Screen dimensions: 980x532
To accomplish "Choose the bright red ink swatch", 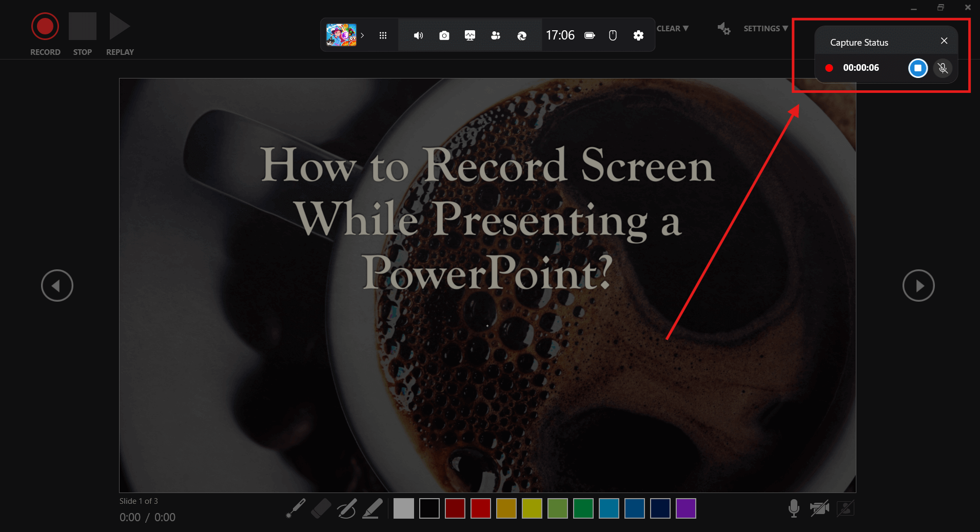I will 481,508.
